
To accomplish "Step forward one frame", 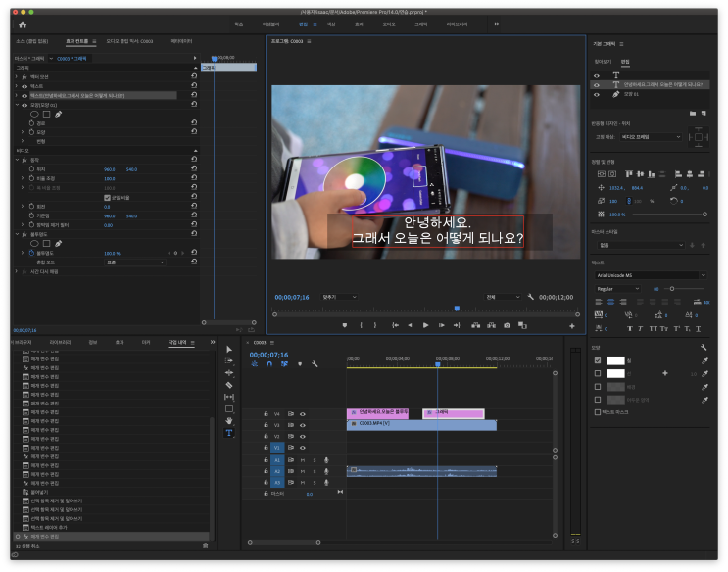I will [441, 325].
